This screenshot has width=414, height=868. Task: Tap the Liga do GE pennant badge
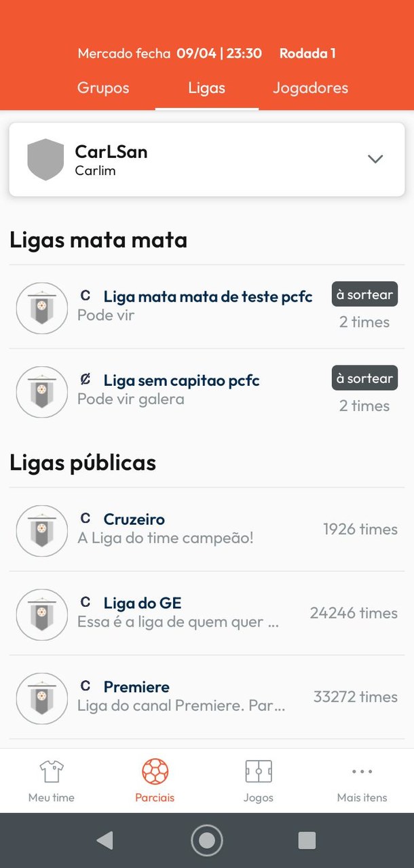(x=42, y=614)
